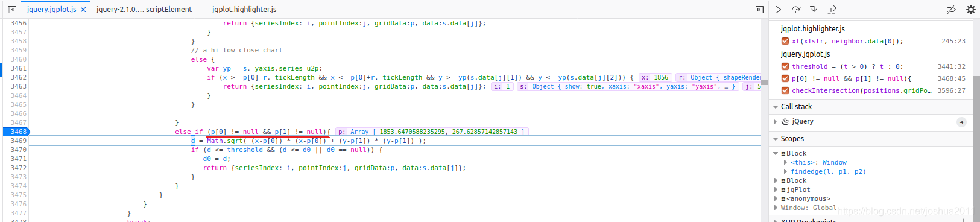Viewport: 980px width, 222px height.
Task: Uncheck the xf(xfstr, neighbor.data[0]) breakpoint
Action: coord(785,41)
